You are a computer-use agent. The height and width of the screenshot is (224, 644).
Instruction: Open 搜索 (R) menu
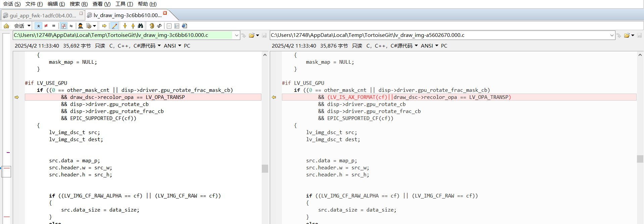[79, 4]
